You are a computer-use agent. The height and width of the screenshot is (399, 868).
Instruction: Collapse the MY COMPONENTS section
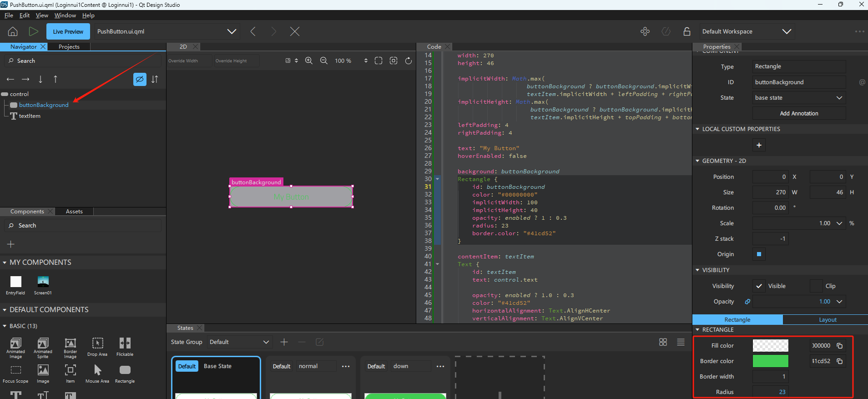(5, 263)
